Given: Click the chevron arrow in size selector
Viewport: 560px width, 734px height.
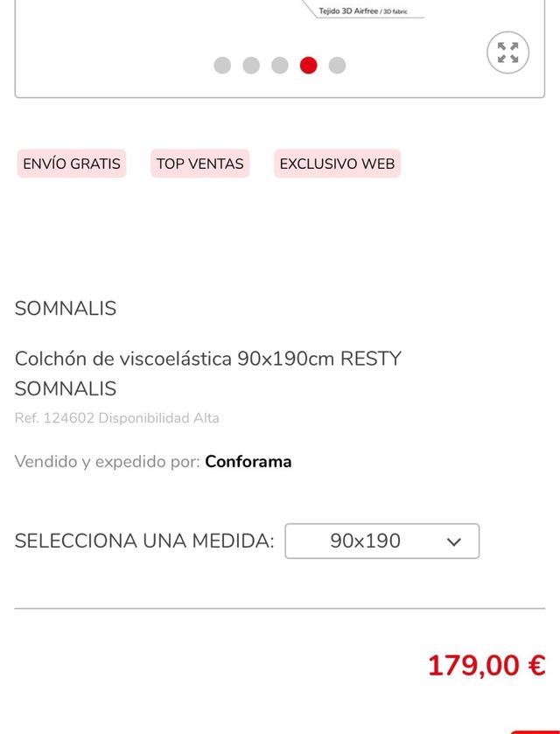Looking at the screenshot, I should (x=453, y=542).
